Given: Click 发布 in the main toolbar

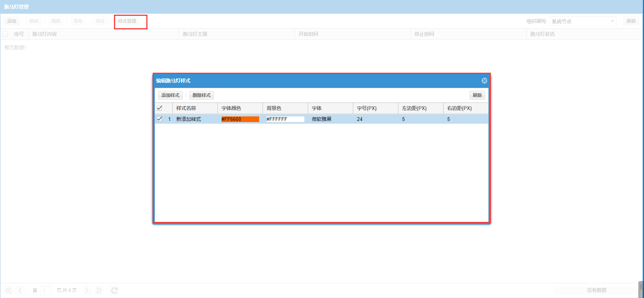Looking at the screenshot, I should click(x=78, y=21).
